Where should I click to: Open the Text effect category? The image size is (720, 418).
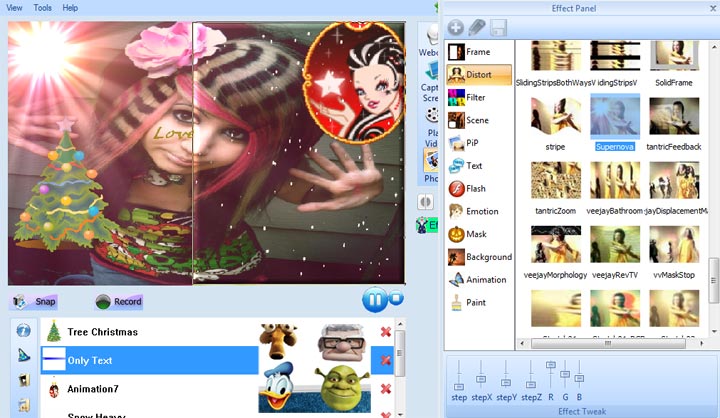479,166
